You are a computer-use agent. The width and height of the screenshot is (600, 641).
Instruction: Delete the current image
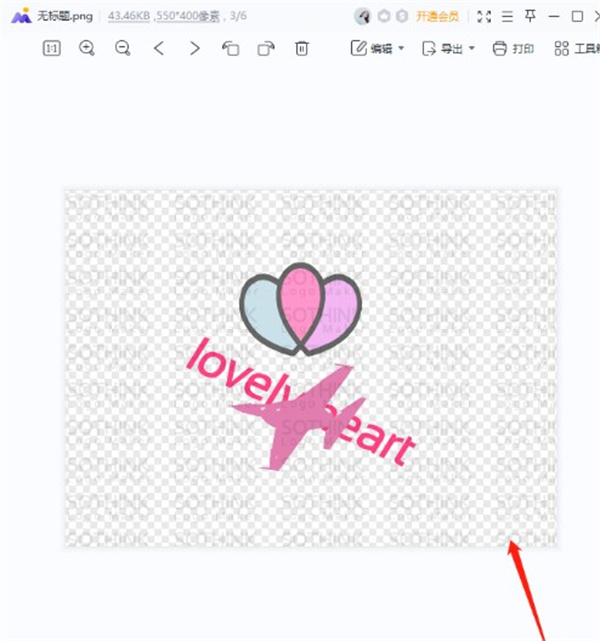click(x=302, y=48)
